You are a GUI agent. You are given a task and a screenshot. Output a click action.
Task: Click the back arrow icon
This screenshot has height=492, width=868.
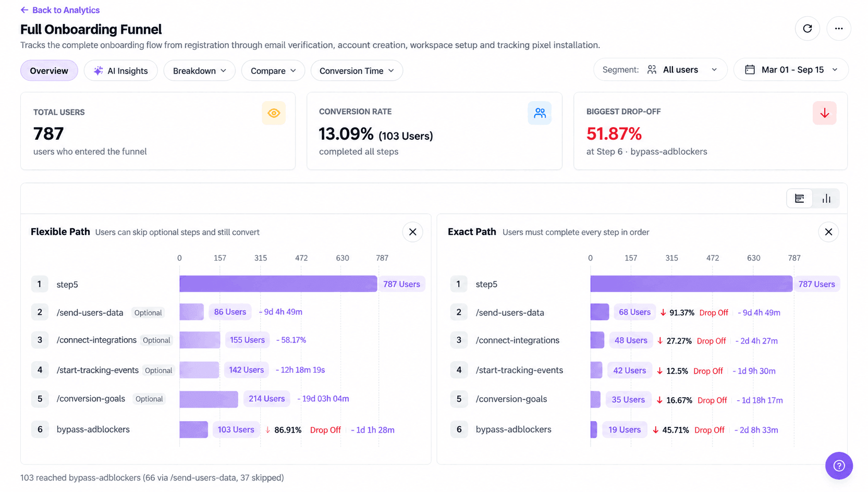click(x=24, y=10)
